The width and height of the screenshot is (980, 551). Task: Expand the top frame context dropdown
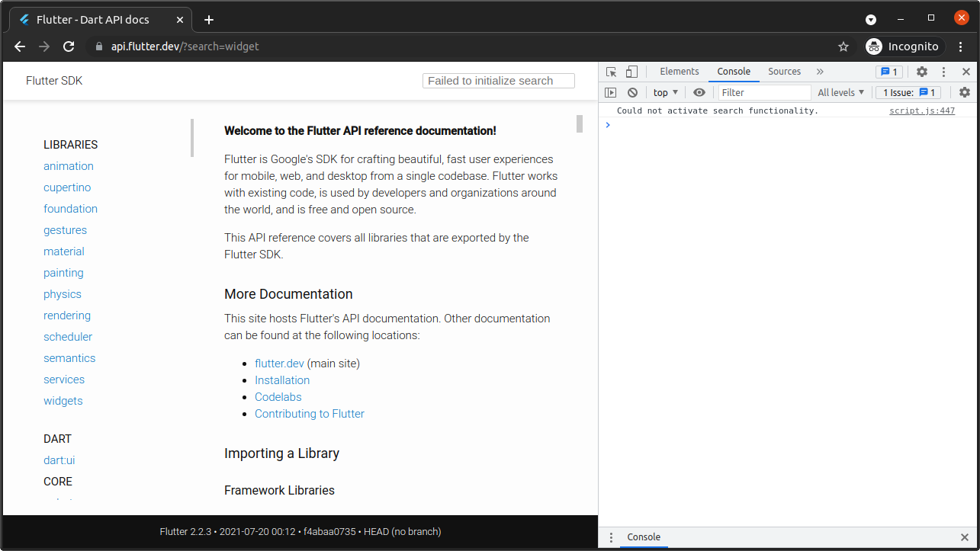pos(665,91)
